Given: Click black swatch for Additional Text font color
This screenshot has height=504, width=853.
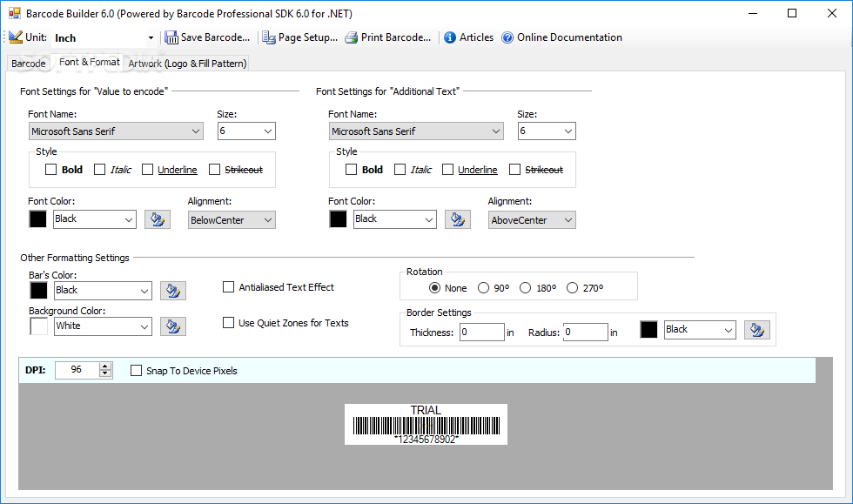Looking at the screenshot, I should 338,219.
